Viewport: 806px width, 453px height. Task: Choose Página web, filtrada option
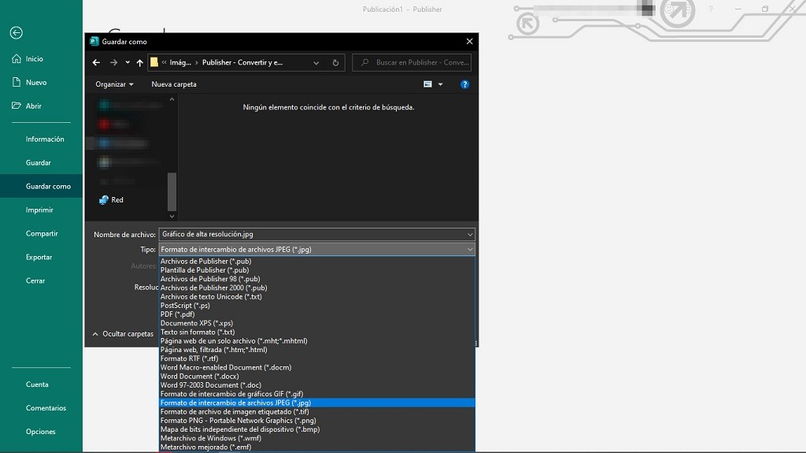coord(317,350)
